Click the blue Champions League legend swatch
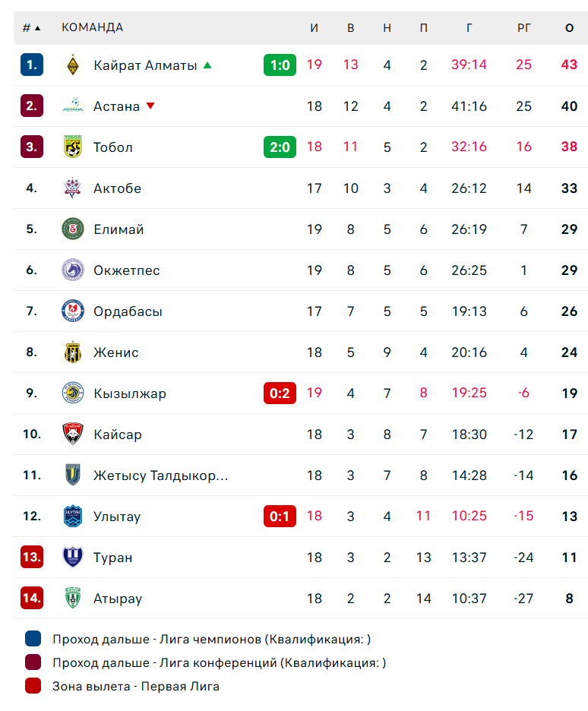 click(33, 638)
